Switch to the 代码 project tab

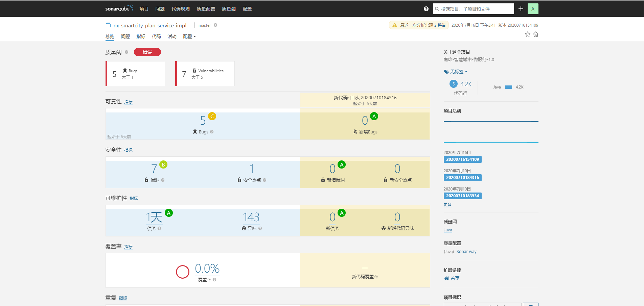[x=157, y=36]
